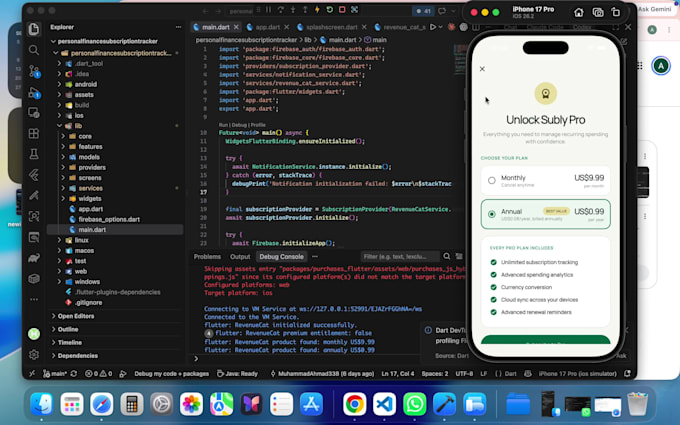Screen dimensions: 680x425
Task: Open Finder from the Dock
Action: [42, 404]
